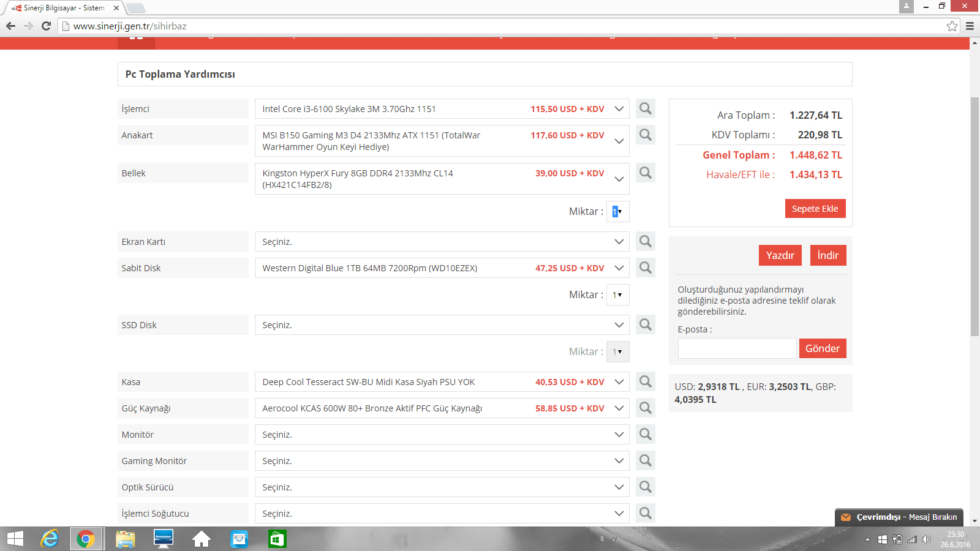Click the Lenovo app in the taskbar
The width and height of the screenshot is (980, 551).
(164, 539)
